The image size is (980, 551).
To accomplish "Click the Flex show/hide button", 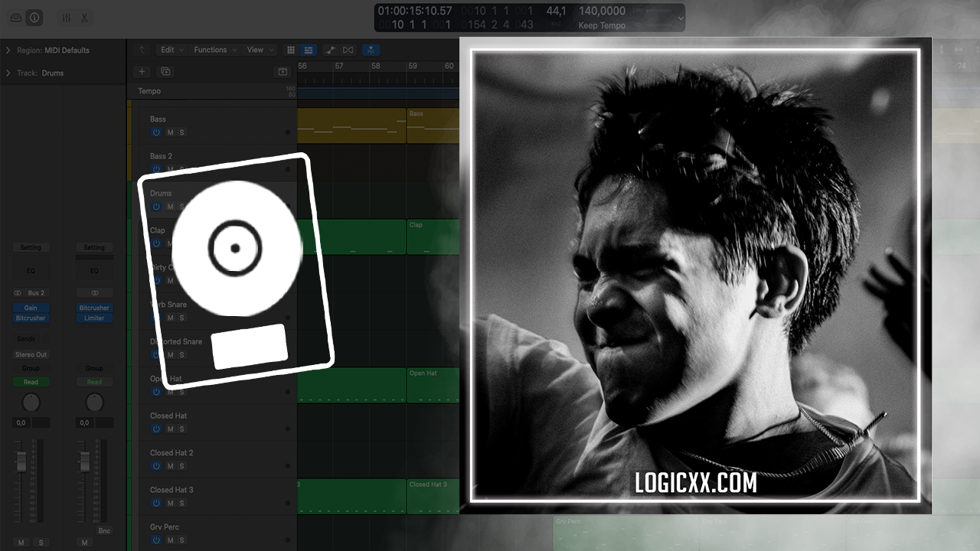I will coord(348,50).
